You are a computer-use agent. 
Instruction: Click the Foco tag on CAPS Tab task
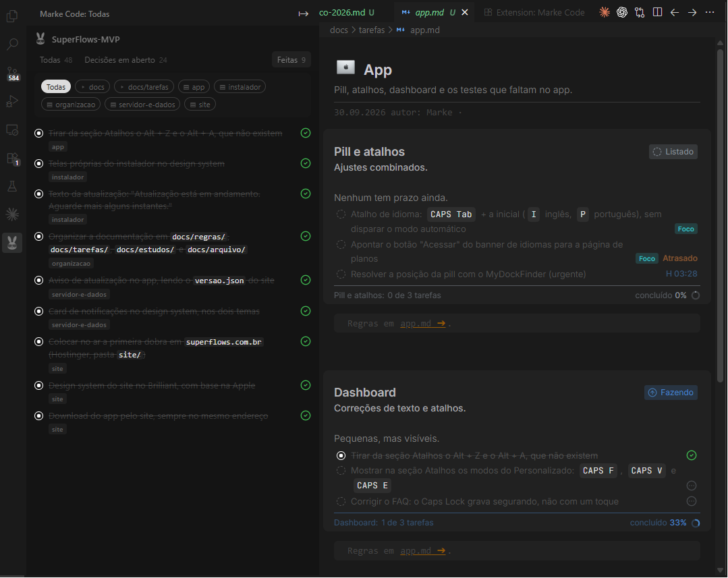click(685, 229)
